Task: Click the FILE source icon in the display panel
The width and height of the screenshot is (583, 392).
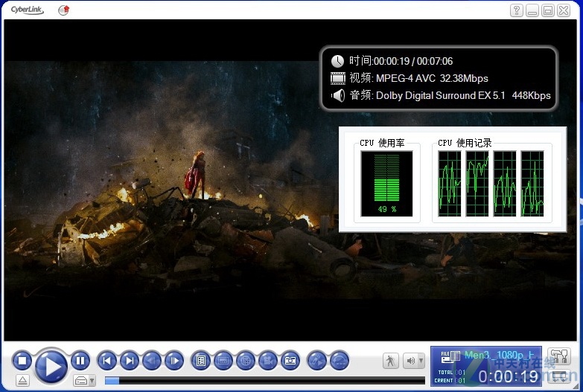Action: point(450,356)
